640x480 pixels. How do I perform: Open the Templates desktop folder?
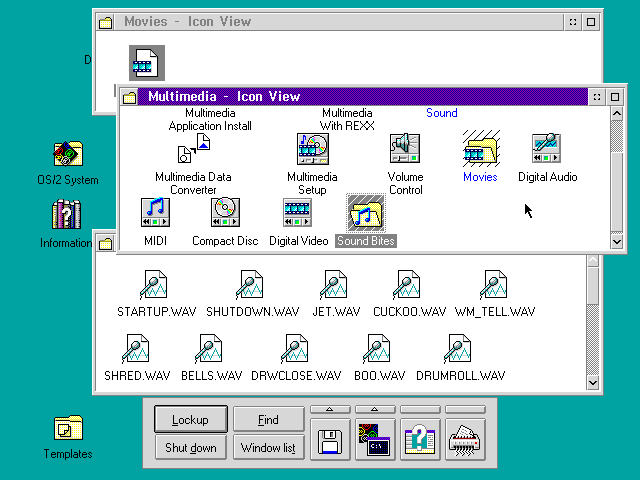[68, 428]
